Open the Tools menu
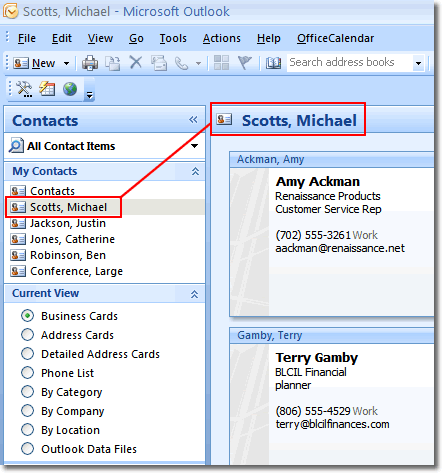 [173, 38]
